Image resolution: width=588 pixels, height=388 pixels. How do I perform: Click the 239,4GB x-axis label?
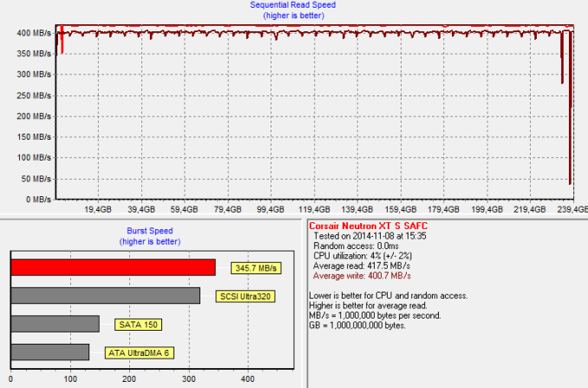[x=572, y=210]
